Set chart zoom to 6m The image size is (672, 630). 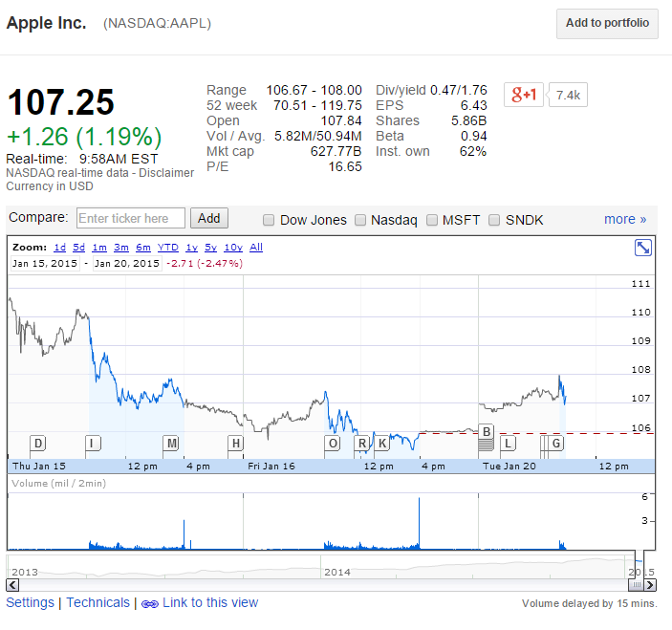[143, 248]
